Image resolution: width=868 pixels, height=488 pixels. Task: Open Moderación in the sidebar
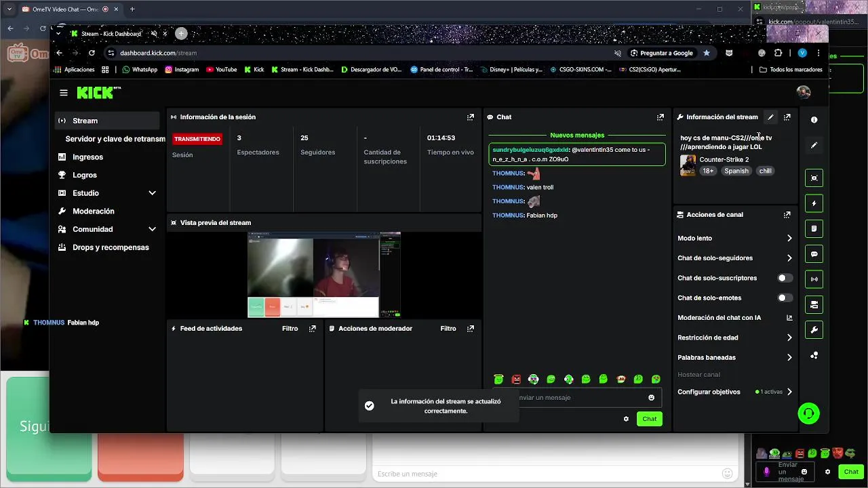[108, 211]
